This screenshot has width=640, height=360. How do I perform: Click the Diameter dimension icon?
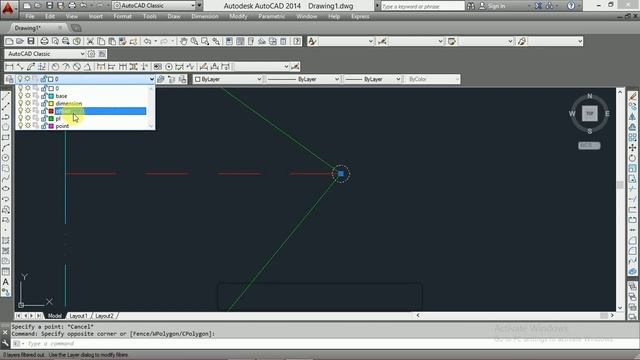pos(76,67)
